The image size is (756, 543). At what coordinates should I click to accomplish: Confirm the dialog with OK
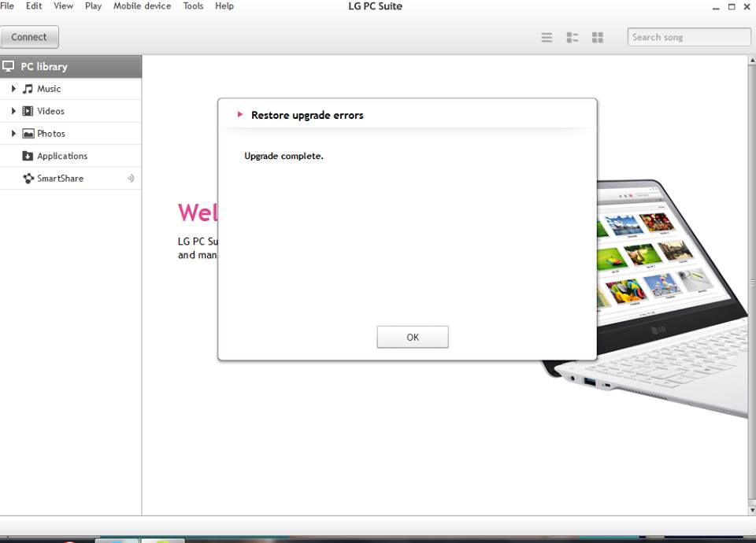click(413, 338)
